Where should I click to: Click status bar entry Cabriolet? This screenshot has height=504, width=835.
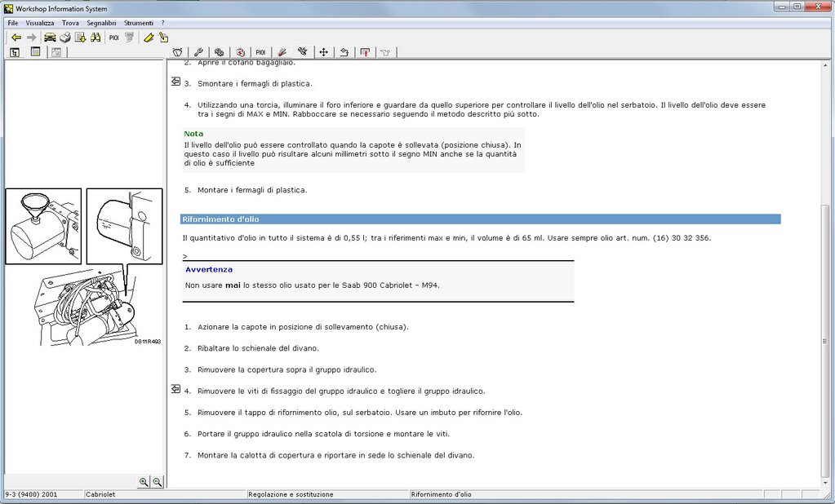pos(100,494)
